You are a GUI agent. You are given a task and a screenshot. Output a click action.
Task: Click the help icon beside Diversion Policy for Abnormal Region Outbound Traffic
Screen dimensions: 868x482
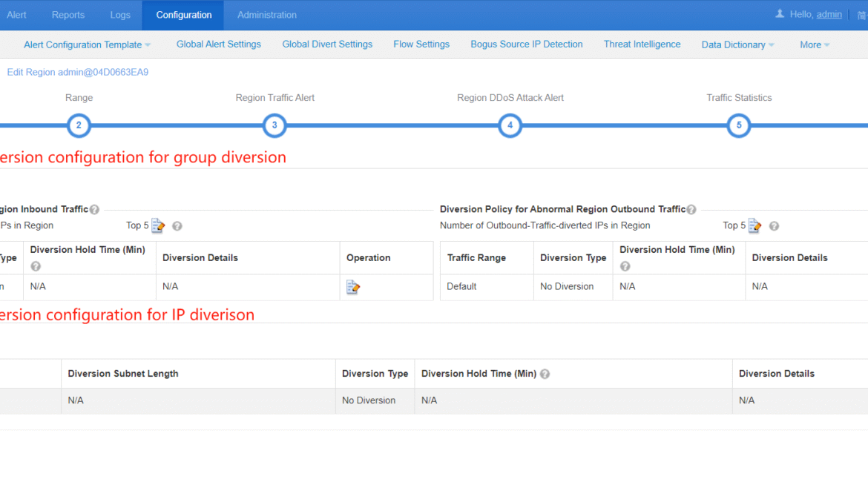click(x=691, y=209)
